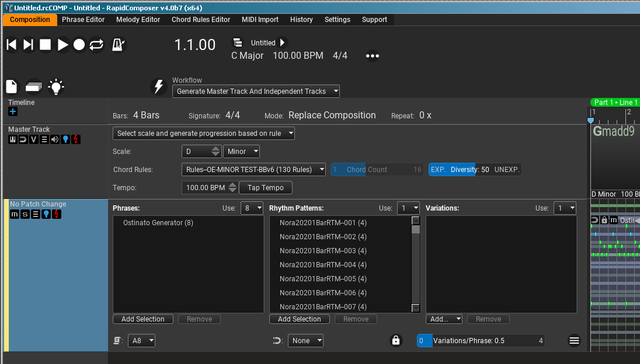The height and width of the screenshot is (364, 640).
Task: Open the None dropdown below Rhythm Patterns
Action: pos(306,340)
